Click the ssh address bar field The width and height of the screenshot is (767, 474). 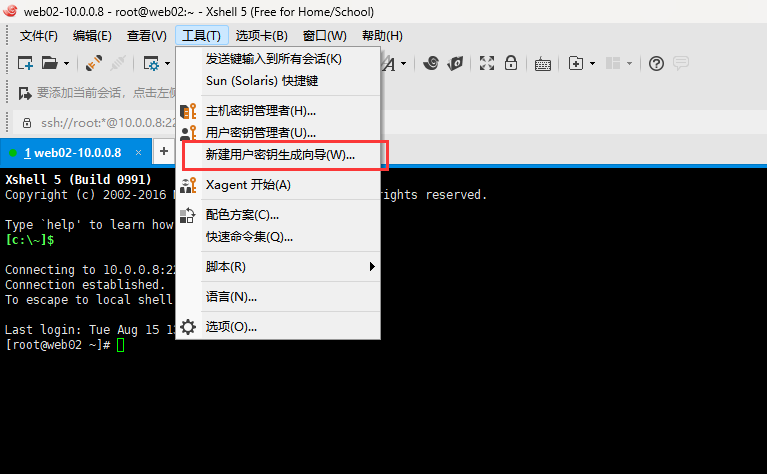click(x=108, y=123)
